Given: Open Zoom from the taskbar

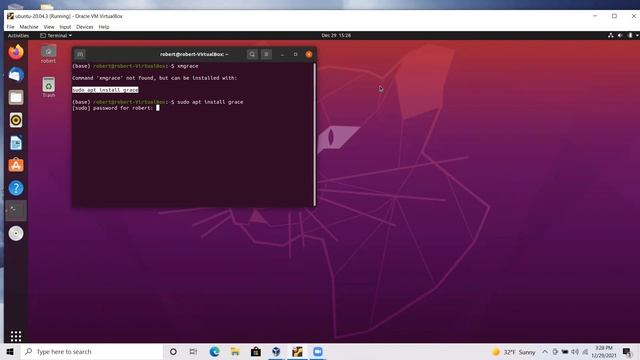Looking at the screenshot, I should 318,351.
